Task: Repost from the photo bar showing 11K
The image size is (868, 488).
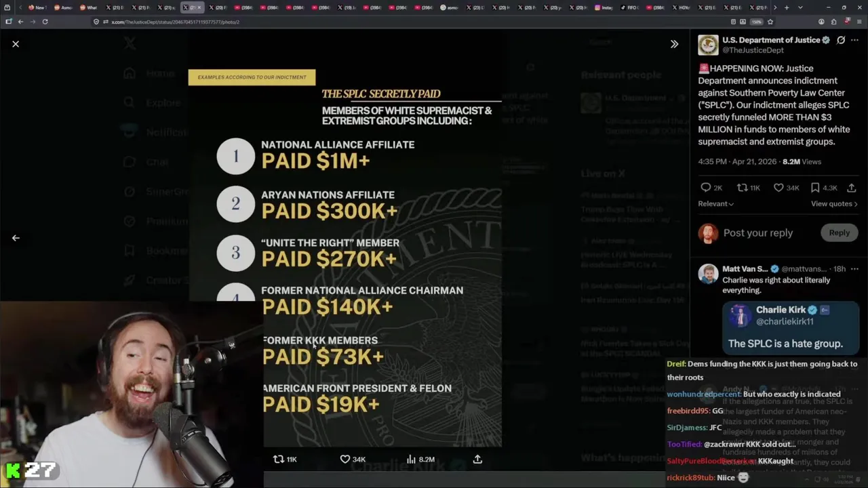Action: point(285,460)
